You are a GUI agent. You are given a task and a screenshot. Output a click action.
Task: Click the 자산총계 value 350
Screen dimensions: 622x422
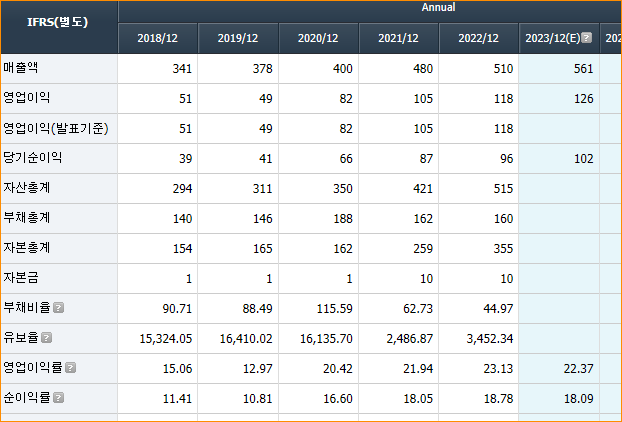(x=343, y=188)
